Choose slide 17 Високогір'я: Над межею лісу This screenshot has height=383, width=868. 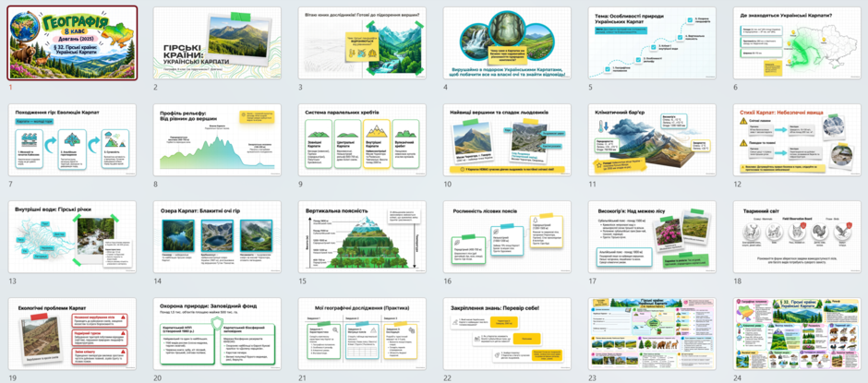[x=652, y=237]
